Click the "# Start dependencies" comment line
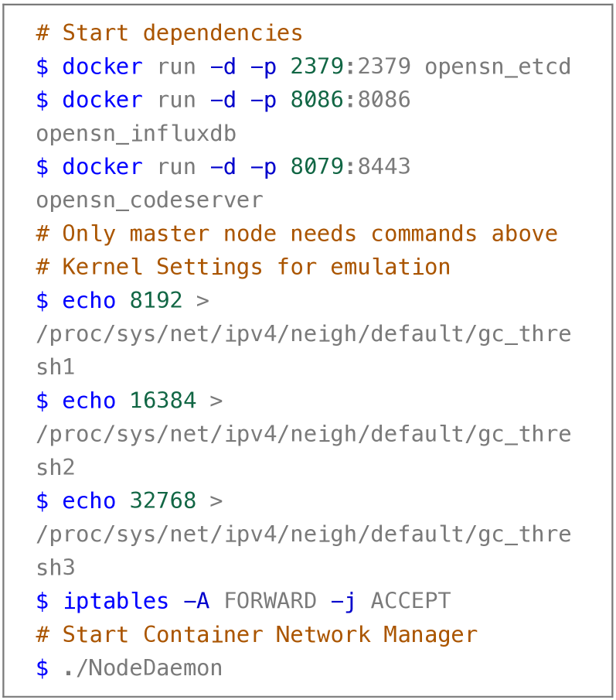Screen dimensions: 616x700 coord(169,33)
